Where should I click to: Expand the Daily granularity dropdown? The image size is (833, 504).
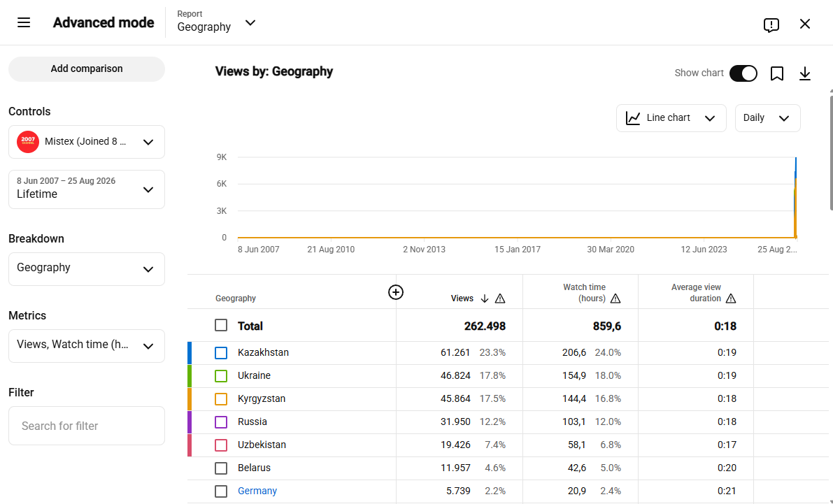pos(767,118)
